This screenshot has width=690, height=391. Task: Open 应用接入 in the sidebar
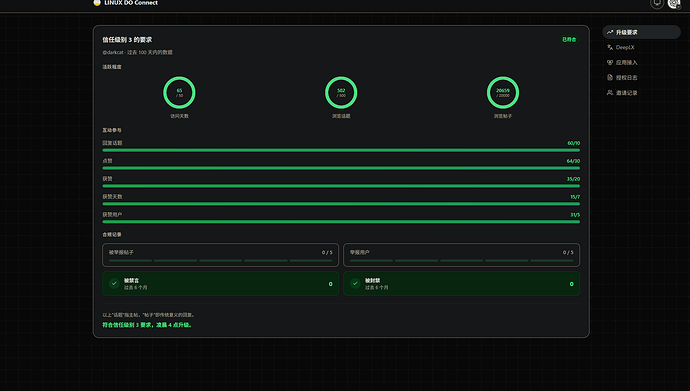641,62
